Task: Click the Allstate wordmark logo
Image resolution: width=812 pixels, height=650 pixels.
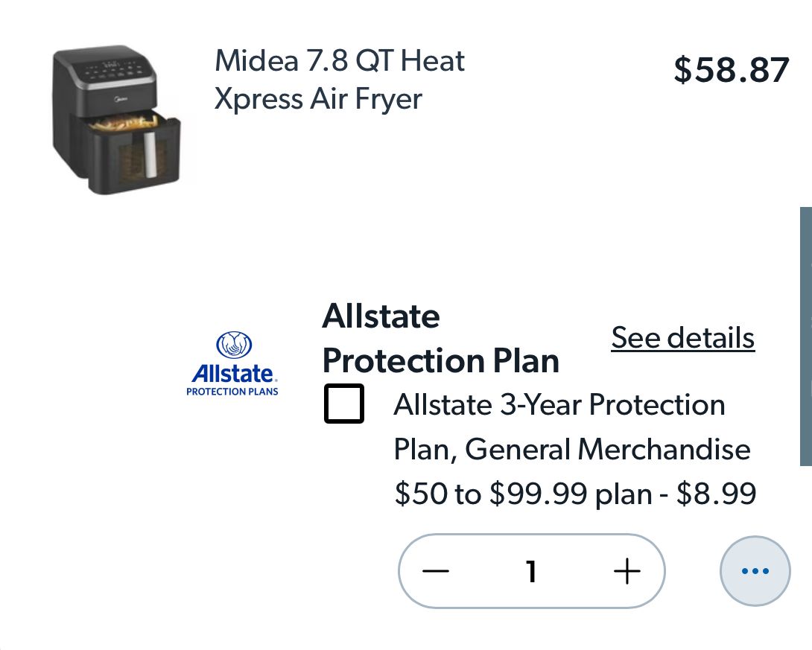Action: click(x=233, y=372)
